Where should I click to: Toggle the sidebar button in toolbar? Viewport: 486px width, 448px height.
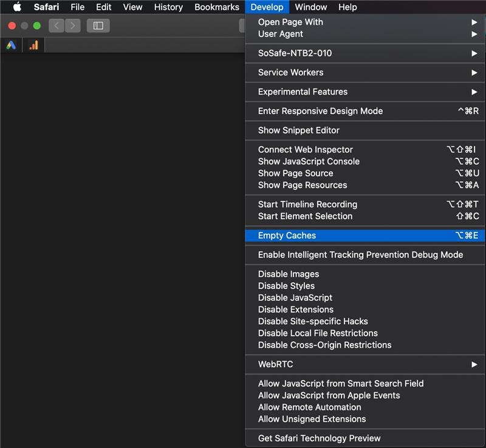pyautogui.click(x=98, y=25)
